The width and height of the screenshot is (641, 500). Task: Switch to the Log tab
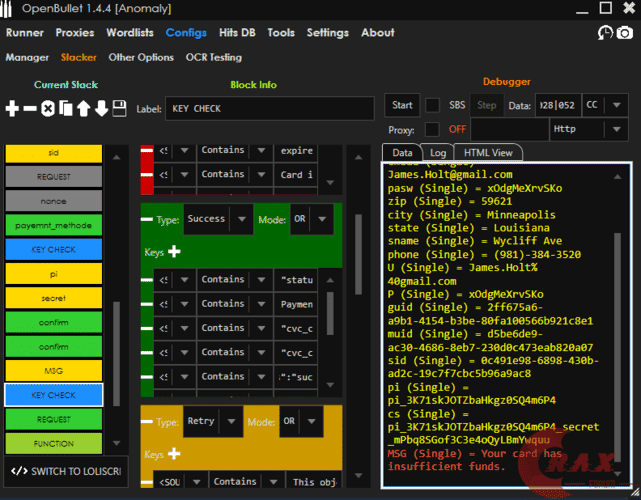tap(437, 153)
